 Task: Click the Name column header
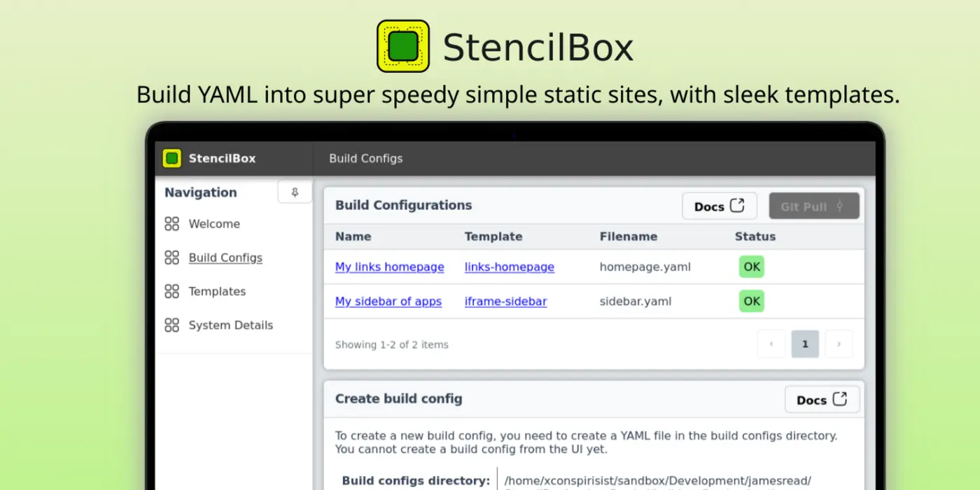pyautogui.click(x=353, y=237)
